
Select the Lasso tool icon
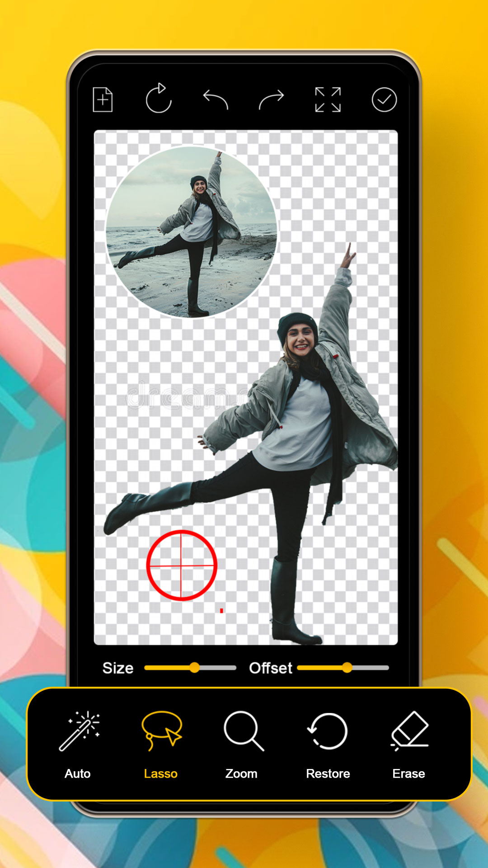(161, 730)
